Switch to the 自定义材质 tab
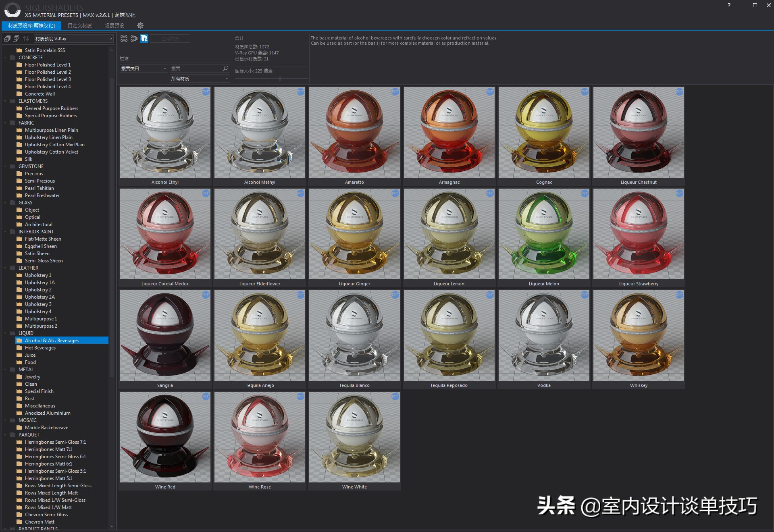The height and width of the screenshot is (532, 774). pyautogui.click(x=79, y=25)
